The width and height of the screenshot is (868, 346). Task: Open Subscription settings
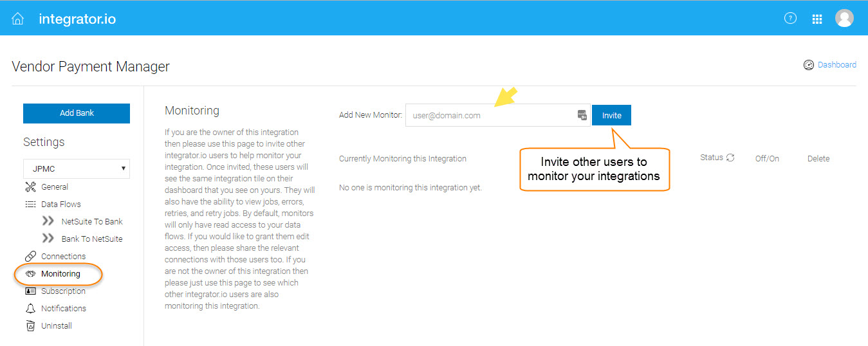63,291
